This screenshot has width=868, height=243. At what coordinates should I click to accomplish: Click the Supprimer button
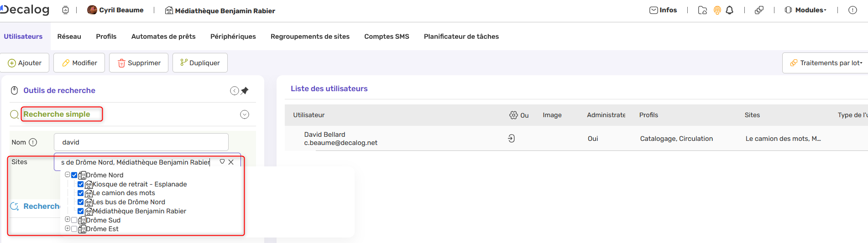139,63
